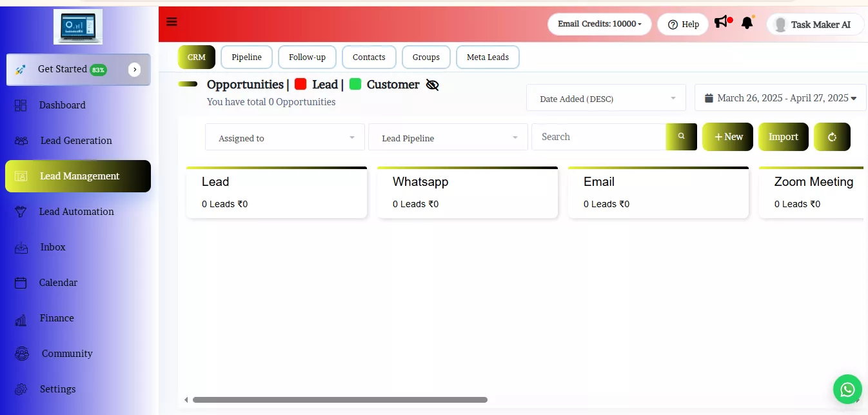Click the Inbox tray icon

point(21,247)
